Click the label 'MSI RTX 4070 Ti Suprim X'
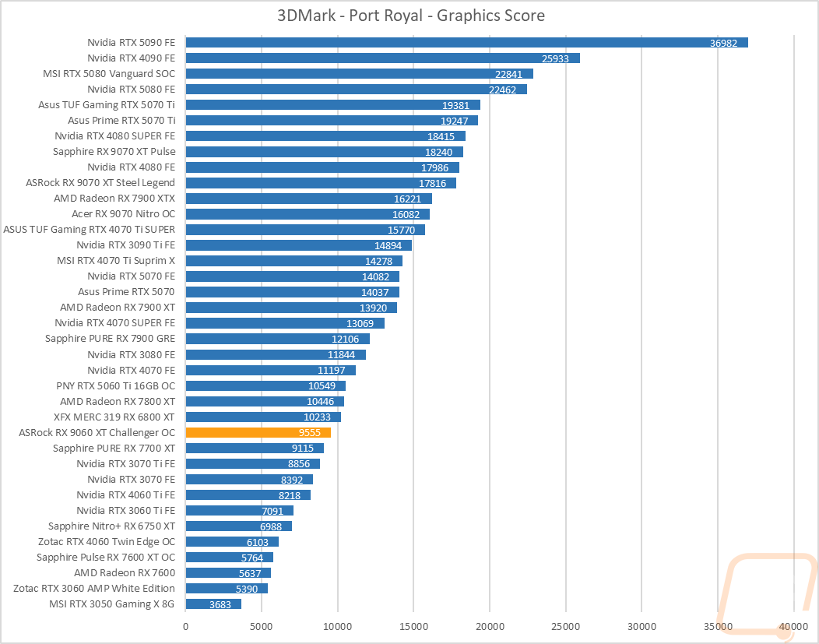This screenshot has height=644, width=819. click(x=116, y=261)
